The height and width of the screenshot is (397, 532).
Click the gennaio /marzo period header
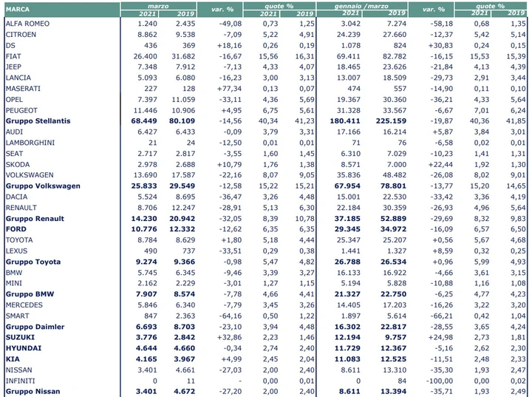click(x=361, y=6)
